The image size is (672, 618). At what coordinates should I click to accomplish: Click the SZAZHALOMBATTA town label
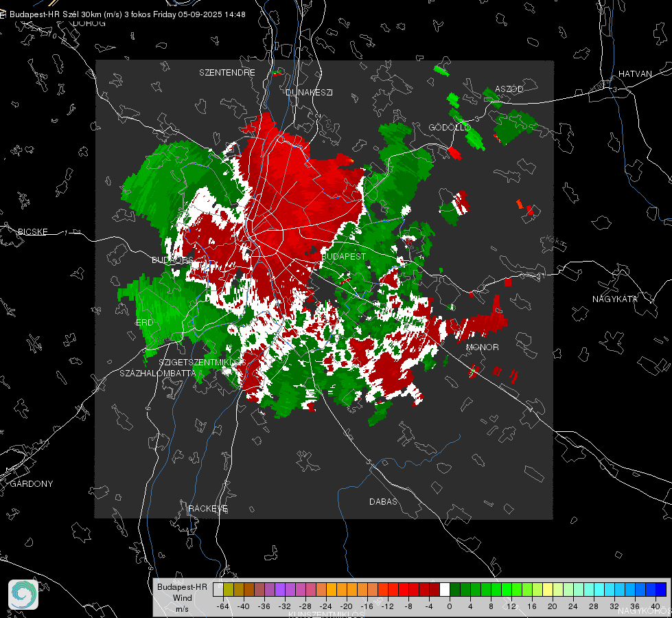(158, 373)
